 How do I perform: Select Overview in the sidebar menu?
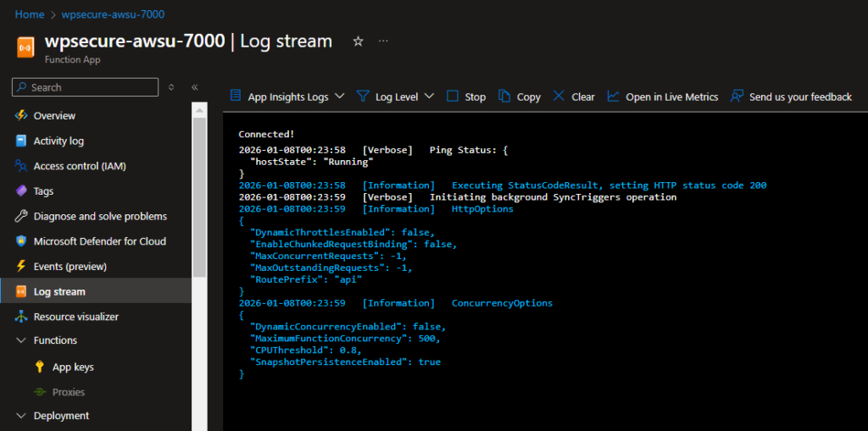54,116
